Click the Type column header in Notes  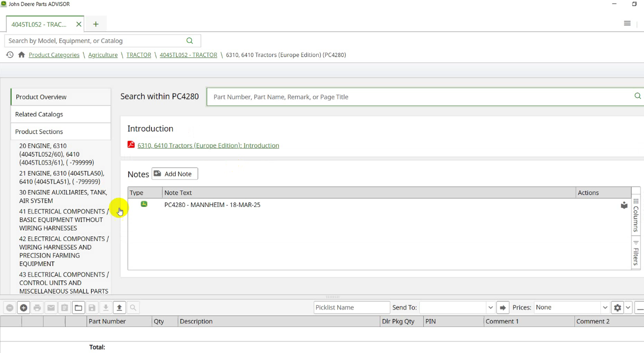[145, 192]
